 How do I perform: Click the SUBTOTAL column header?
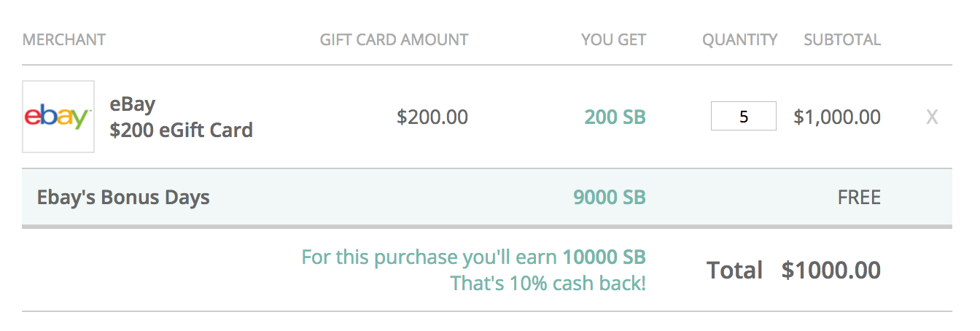coord(842,39)
